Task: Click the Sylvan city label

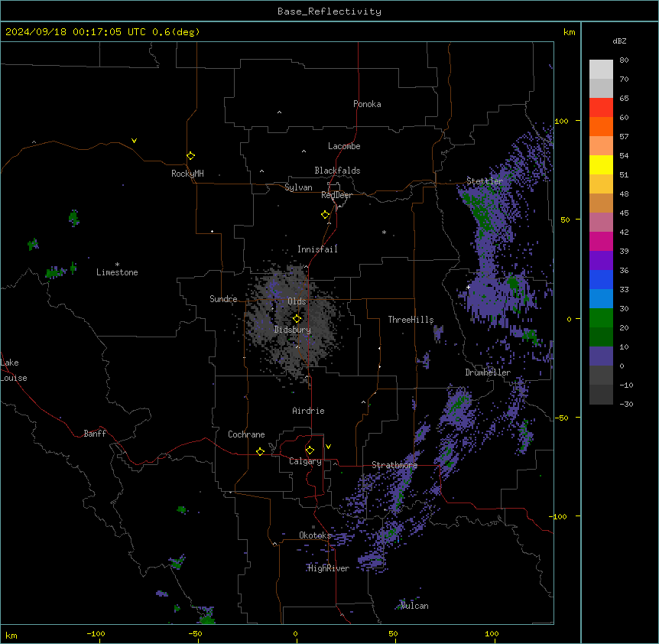Action: [x=298, y=187]
